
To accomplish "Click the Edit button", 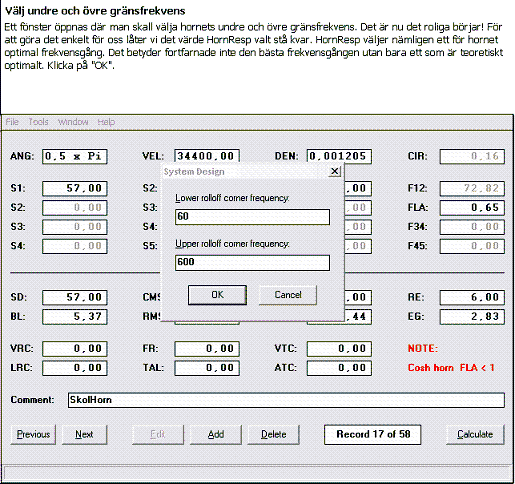I will tap(158, 434).
